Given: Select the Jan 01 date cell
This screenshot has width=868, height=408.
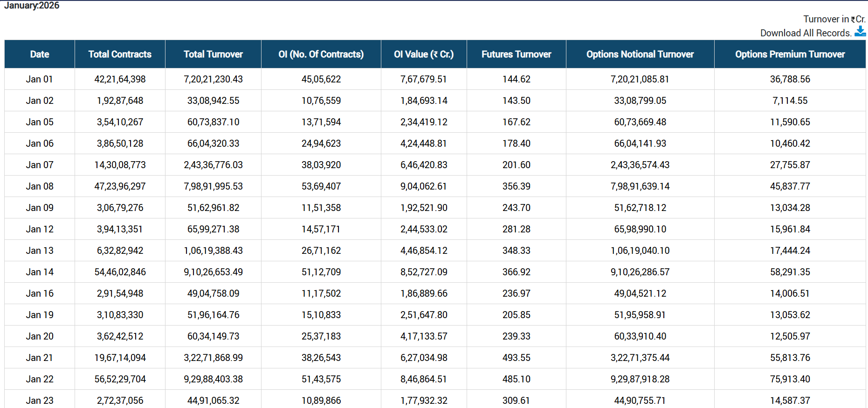Looking at the screenshot, I should tap(40, 79).
